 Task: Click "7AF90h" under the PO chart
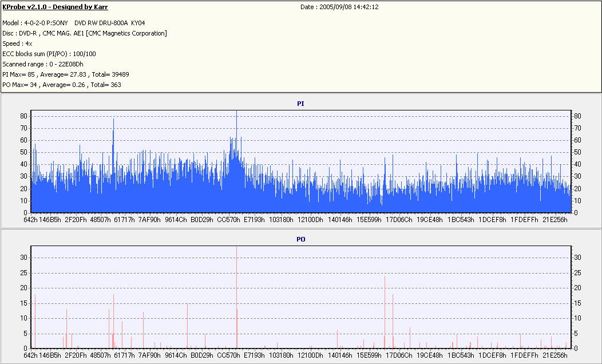point(149,355)
